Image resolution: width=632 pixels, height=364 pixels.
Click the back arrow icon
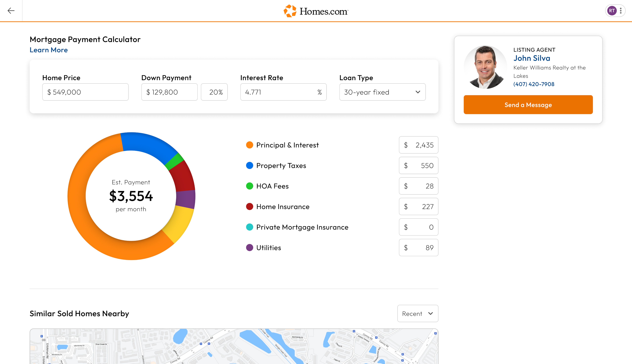(11, 10)
